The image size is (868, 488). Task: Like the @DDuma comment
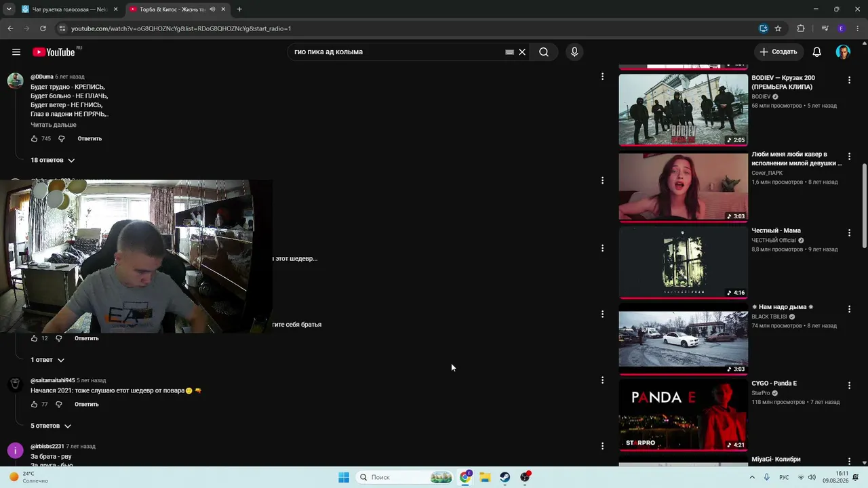(x=35, y=139)
